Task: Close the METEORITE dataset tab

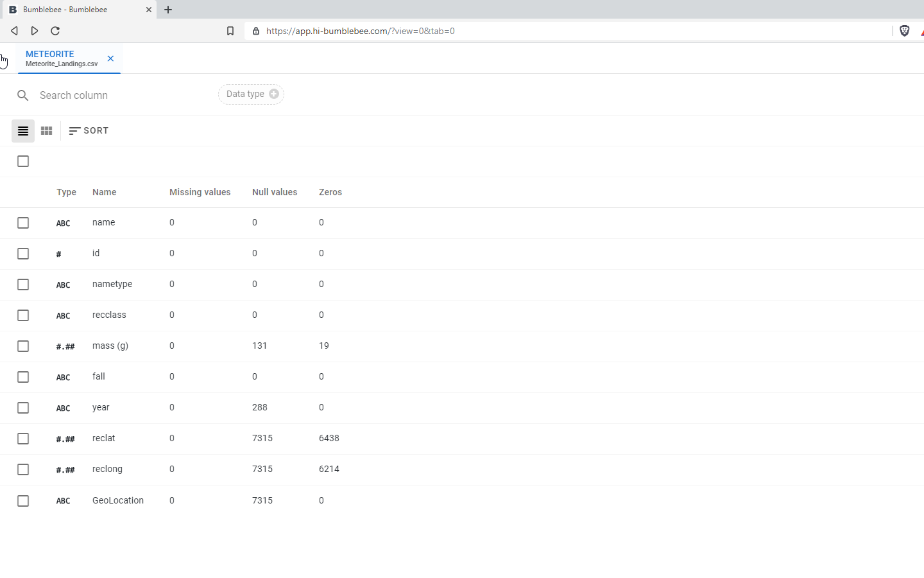Action: (110, 58)
